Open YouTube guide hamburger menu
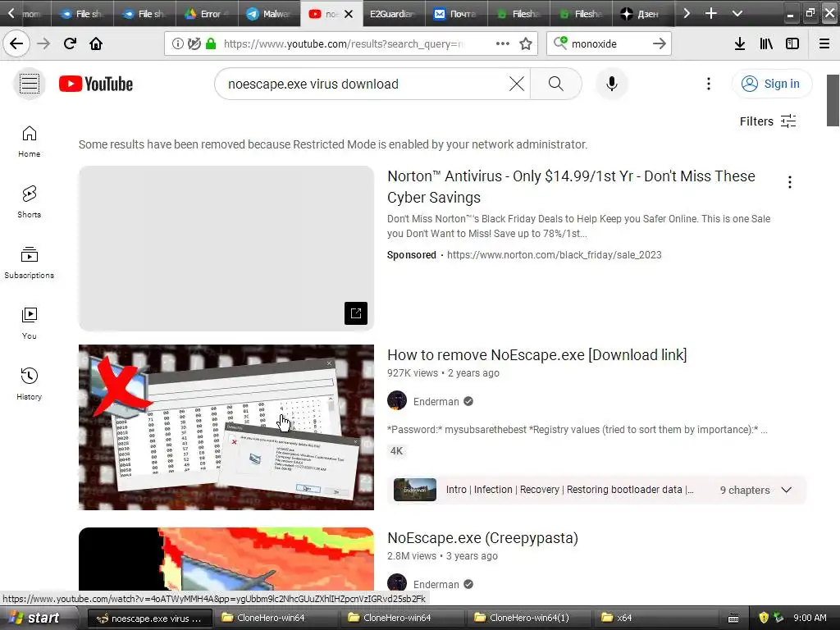The image size is (840, 630). tap(30, 84)
